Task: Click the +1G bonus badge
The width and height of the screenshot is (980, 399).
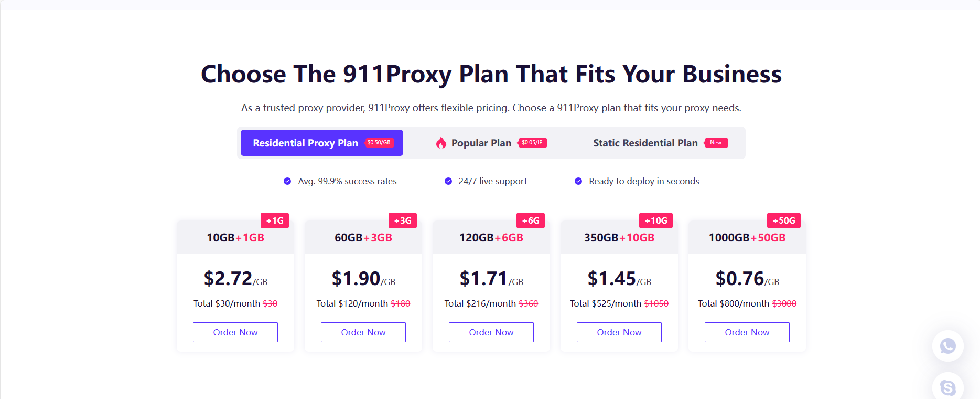Action: tap(275, 220)
